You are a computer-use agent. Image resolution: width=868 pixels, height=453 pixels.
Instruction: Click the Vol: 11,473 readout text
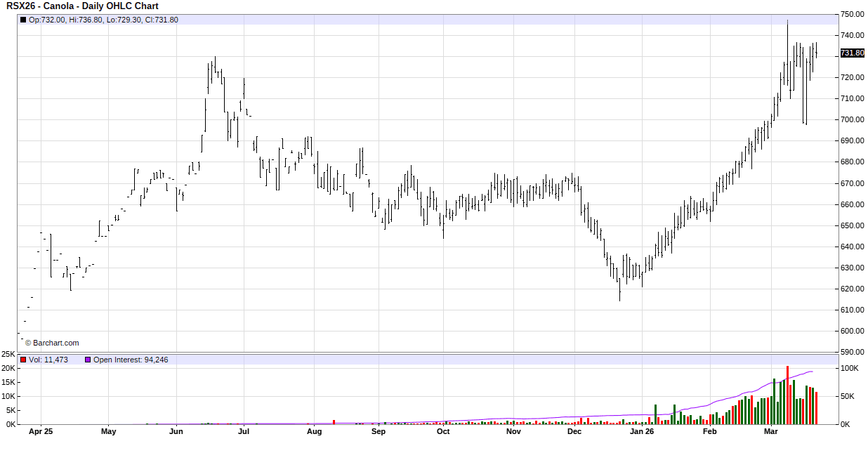(48, 360)
